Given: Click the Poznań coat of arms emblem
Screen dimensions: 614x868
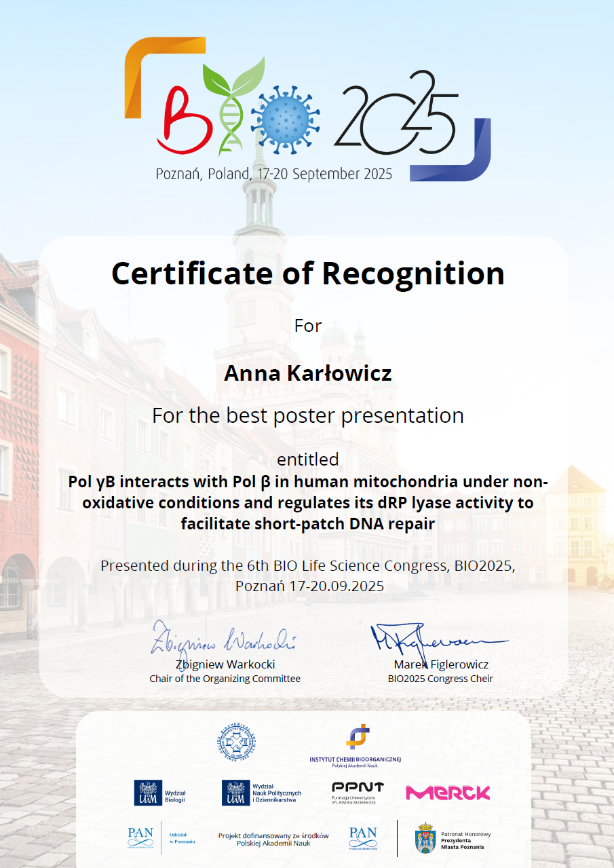Looking at the screenshot, I should [425, 837].
